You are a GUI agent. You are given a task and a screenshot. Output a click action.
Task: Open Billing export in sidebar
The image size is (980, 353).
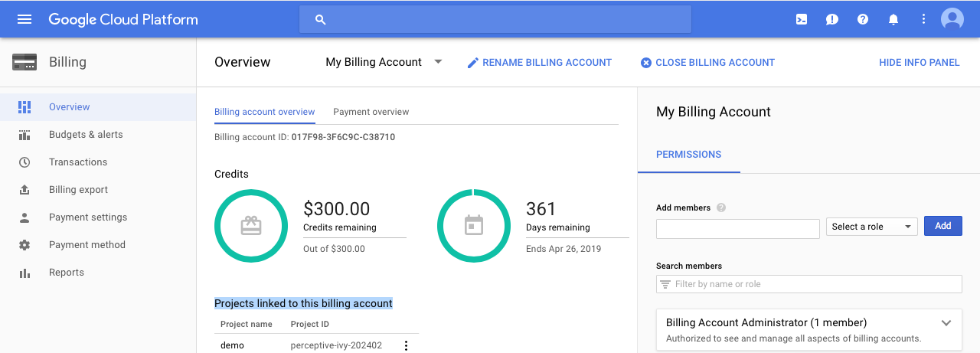coord(78,190)
